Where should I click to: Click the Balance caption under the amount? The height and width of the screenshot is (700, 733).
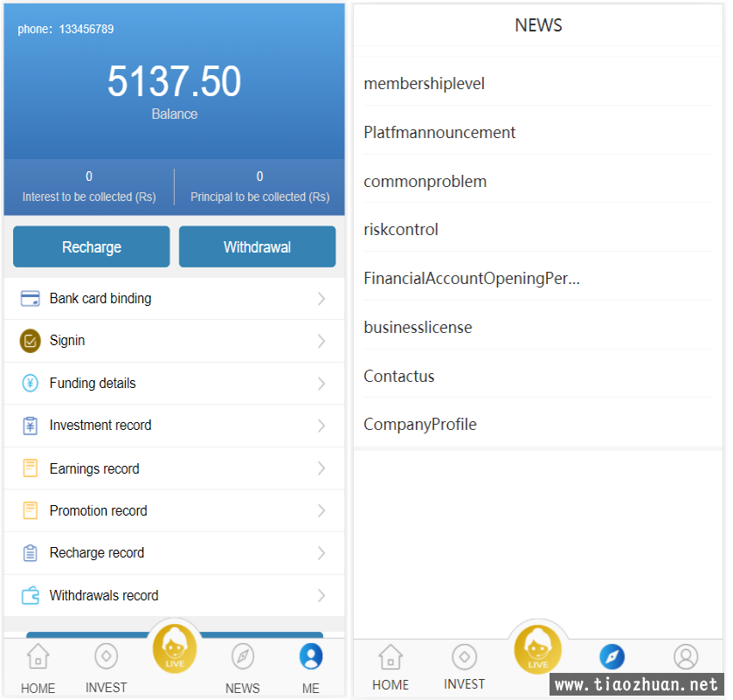pos(175,114)
